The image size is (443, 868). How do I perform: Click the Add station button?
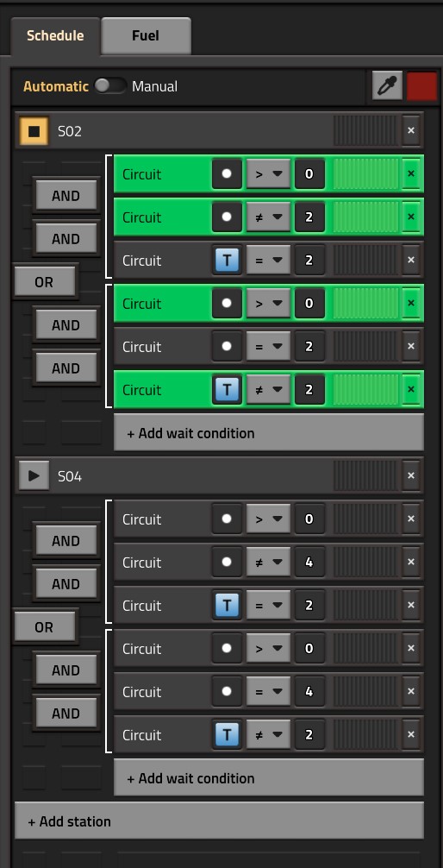click(x=219, y=821)
